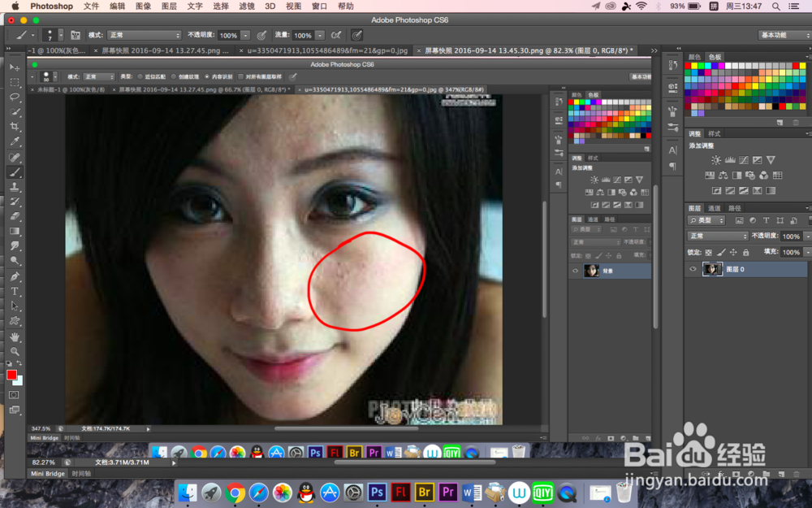Lock all (padlock) for layer

(745, 253)
